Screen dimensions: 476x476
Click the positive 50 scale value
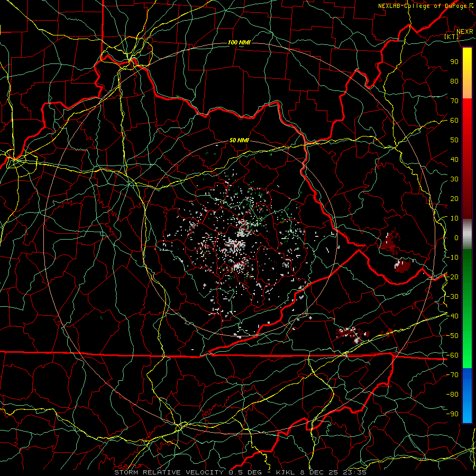click(x=454, y=140)
